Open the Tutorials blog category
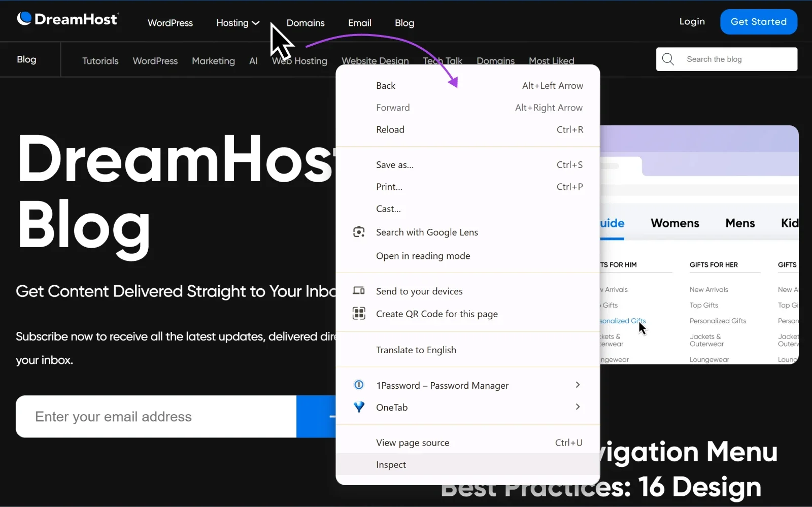 click(100, 61)
